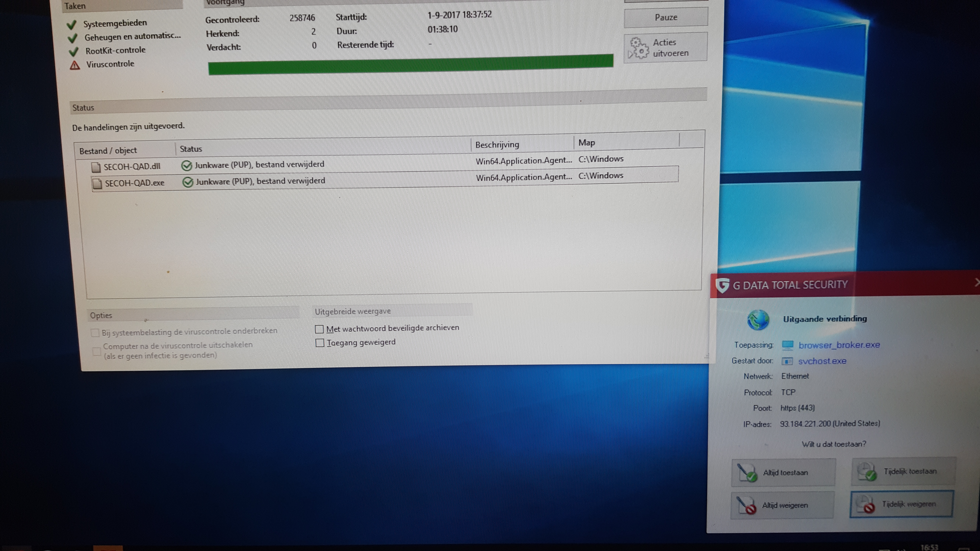Viewport: 980px width, 551px height.
Task: Click gears icon on Acties uitvoeren
Action: click(x=639, y=48)
